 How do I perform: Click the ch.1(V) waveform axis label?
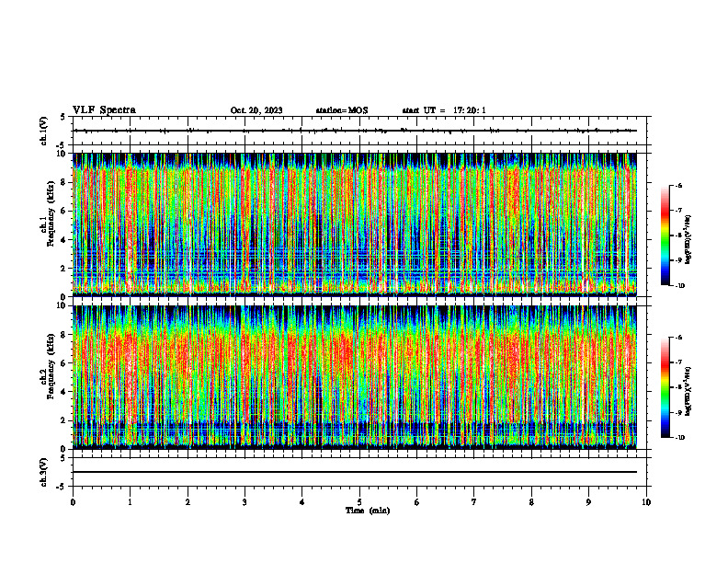click(x=44, y=131)
